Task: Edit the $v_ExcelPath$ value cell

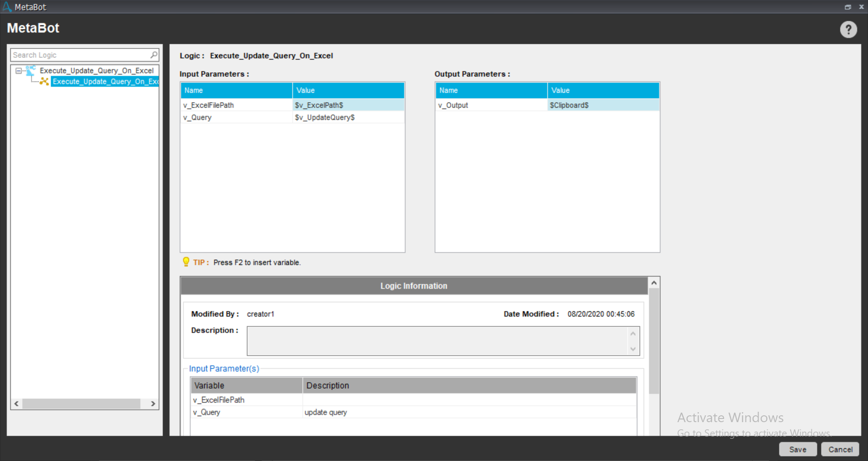Action: (348, 105)
